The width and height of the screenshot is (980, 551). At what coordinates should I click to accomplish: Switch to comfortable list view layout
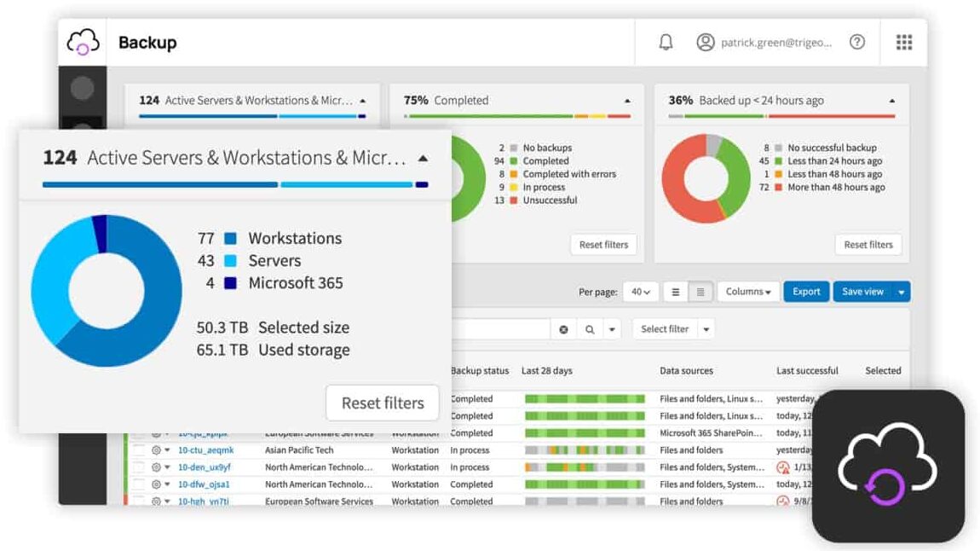675,291
